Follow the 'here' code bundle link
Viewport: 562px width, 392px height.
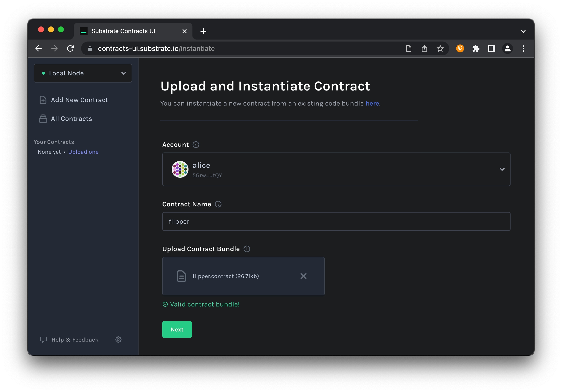pyautogui.click(x=372, y=103)
